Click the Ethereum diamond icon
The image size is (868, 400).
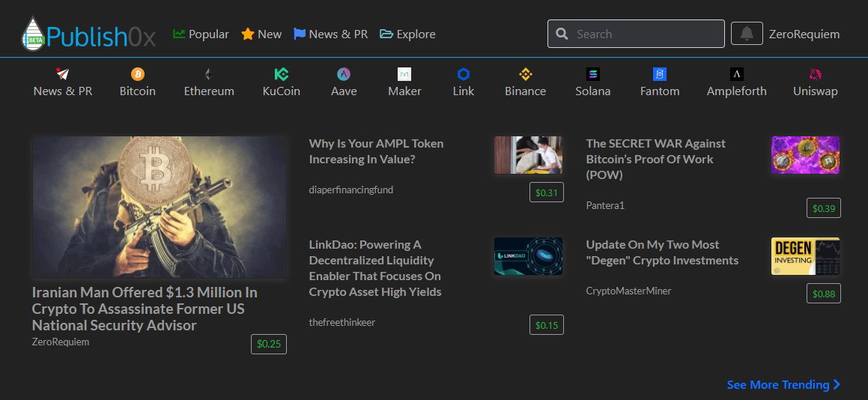209,74
